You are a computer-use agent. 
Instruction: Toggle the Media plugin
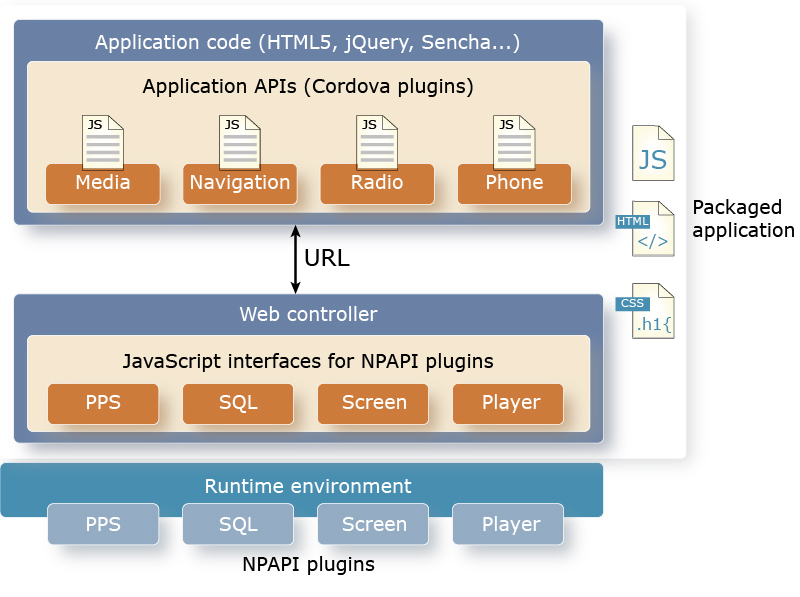click(x=102, y=183)
